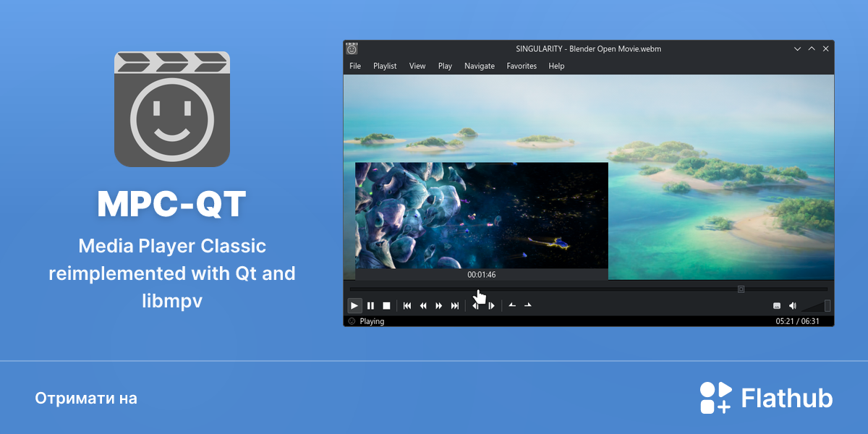
Task: Stop the video playback
Action: (386, 306)
